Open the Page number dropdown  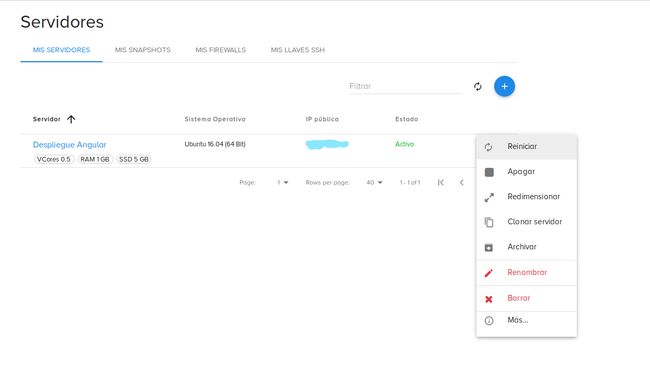(283, 182)
